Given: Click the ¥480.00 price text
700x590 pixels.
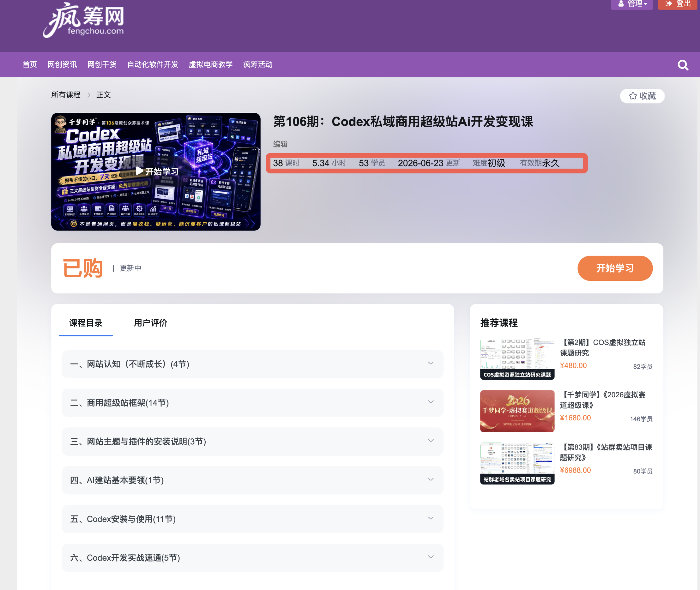Looking at the screenshot, I should tap(573, 366).
